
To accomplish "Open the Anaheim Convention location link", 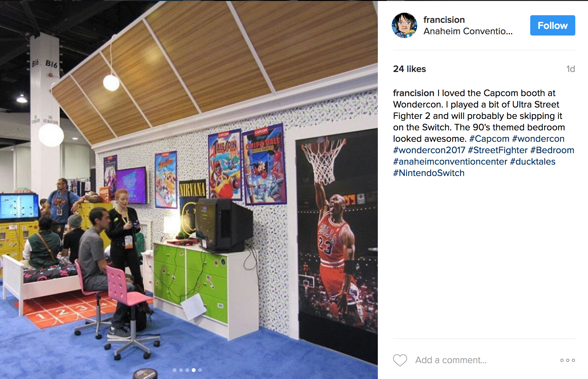I will 468,31.
